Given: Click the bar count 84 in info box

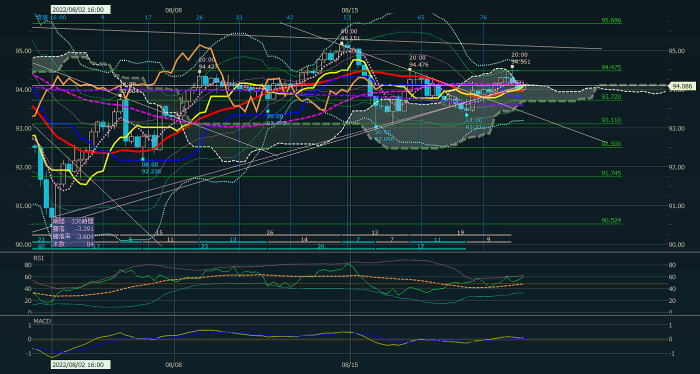Looking at the screenshot, I should tap(90, 245).
